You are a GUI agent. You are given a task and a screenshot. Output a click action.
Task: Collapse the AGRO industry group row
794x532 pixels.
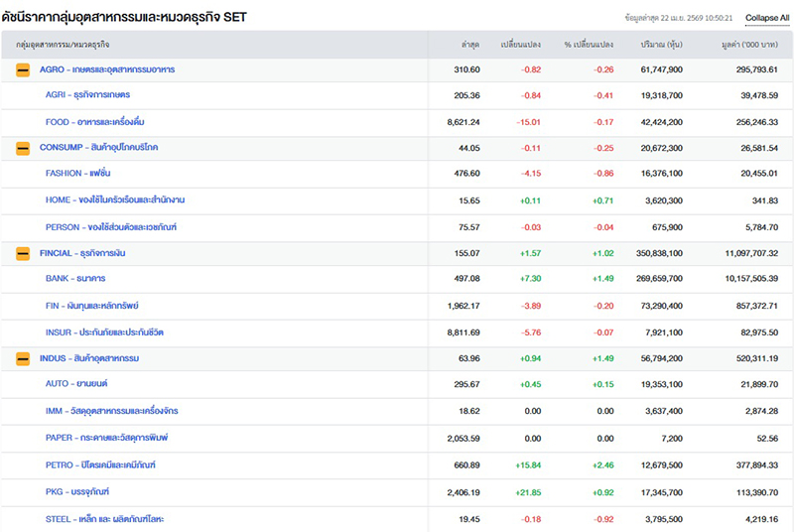[23, 69]
